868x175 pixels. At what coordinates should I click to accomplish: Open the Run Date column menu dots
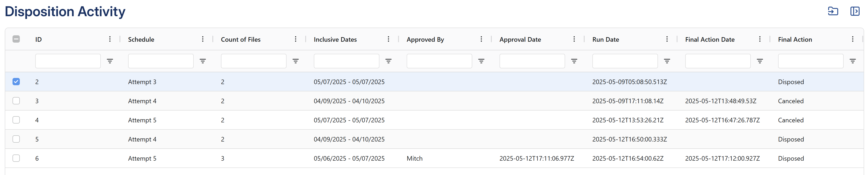667,39
